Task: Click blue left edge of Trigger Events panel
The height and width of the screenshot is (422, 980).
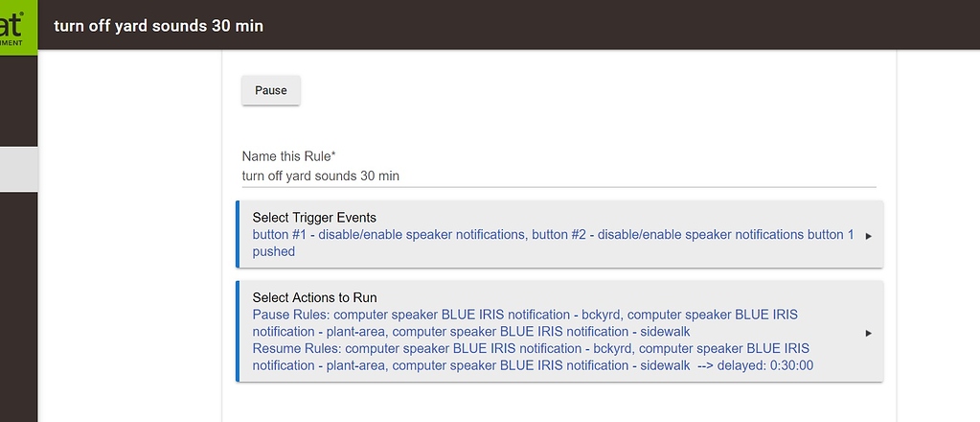Action: 238,235
